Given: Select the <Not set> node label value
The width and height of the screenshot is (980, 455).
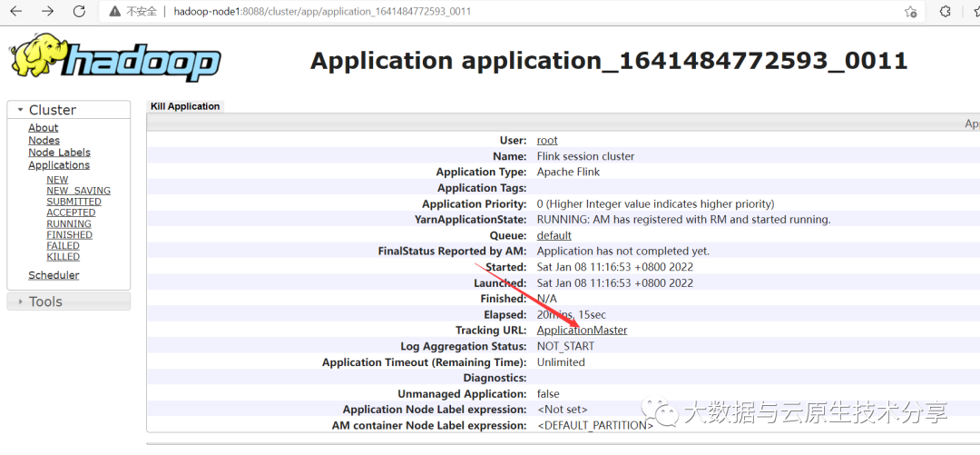Looking at the screenshot, I should click(x=563, y=410).
